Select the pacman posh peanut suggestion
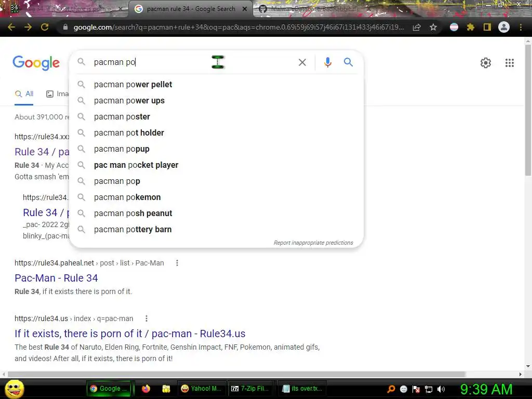 pos(216,214)
